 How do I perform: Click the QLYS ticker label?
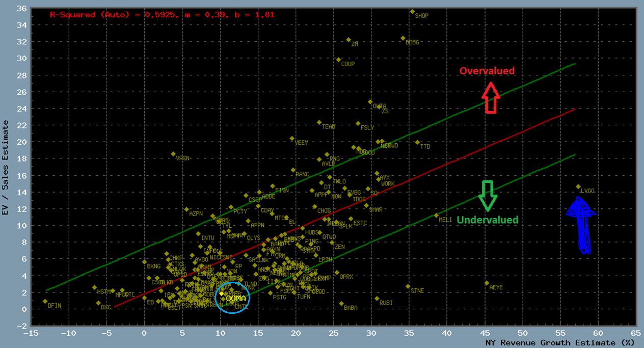pyautogui.click(x=254, y=238)
